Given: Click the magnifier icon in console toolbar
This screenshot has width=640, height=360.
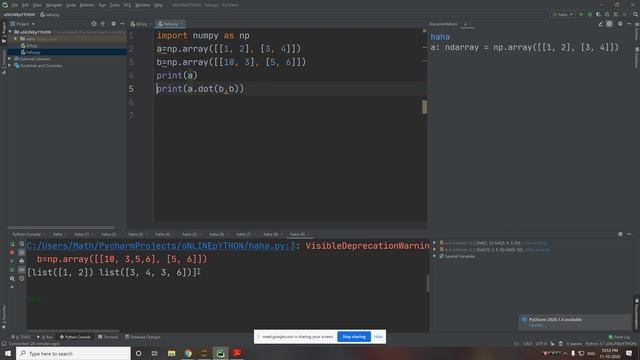Looking at the screenshot, I should [x=12, y=278].
